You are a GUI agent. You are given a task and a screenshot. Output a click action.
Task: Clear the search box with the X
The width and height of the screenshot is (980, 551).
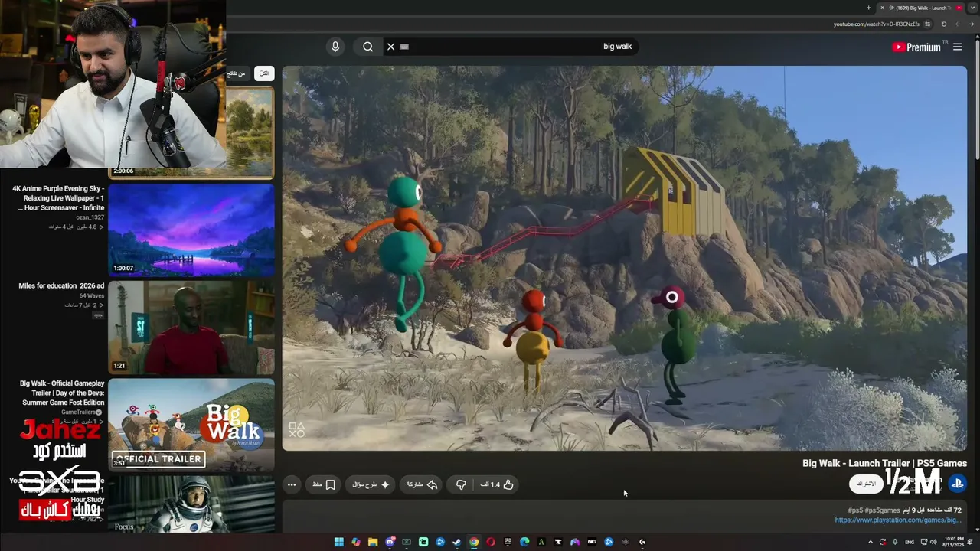pyautogui.click(x=390, y=47)
